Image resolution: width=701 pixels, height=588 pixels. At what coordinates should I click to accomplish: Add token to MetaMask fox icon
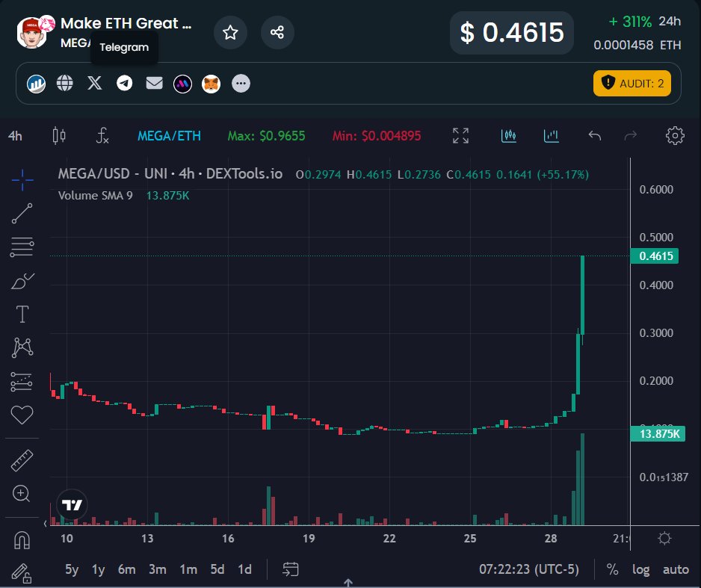click(211, 84)
